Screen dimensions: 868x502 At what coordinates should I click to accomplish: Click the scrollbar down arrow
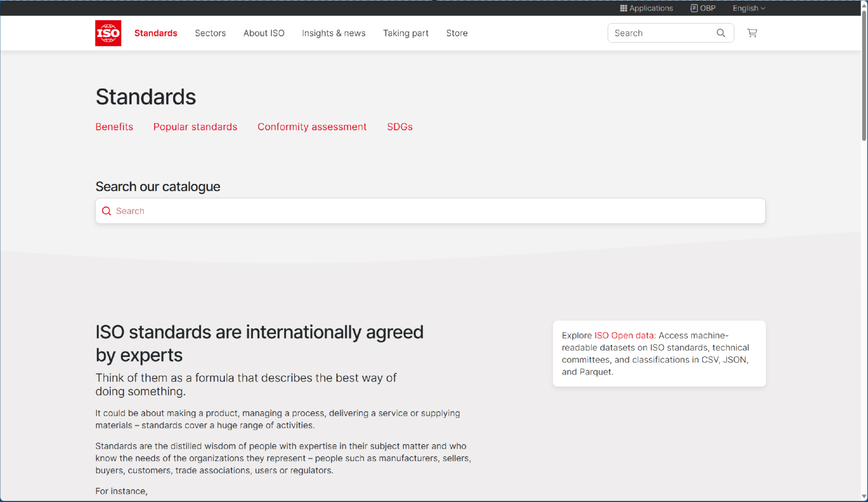[864, 497]
